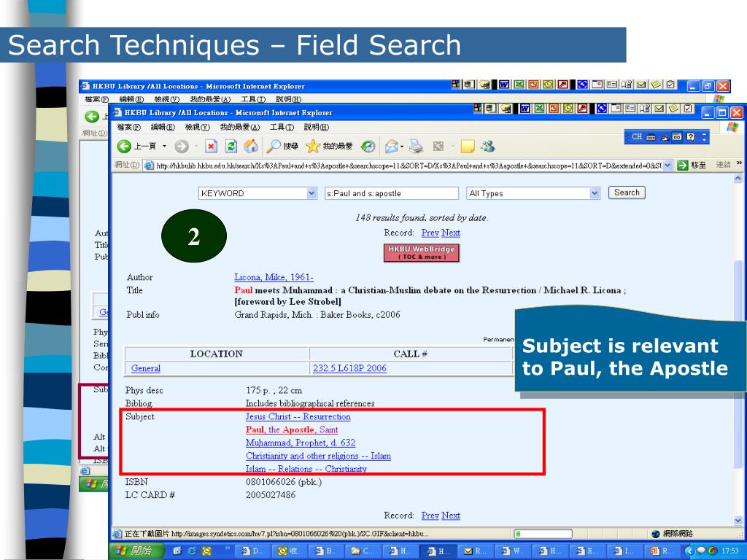
Task: Open subject Islam -- Relations -- Christianity
Action: click(x=306, y=469)
